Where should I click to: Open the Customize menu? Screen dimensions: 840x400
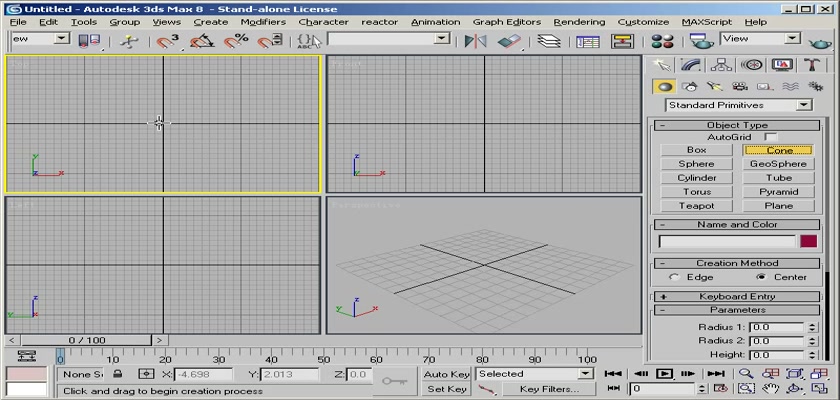pos(643,22)
